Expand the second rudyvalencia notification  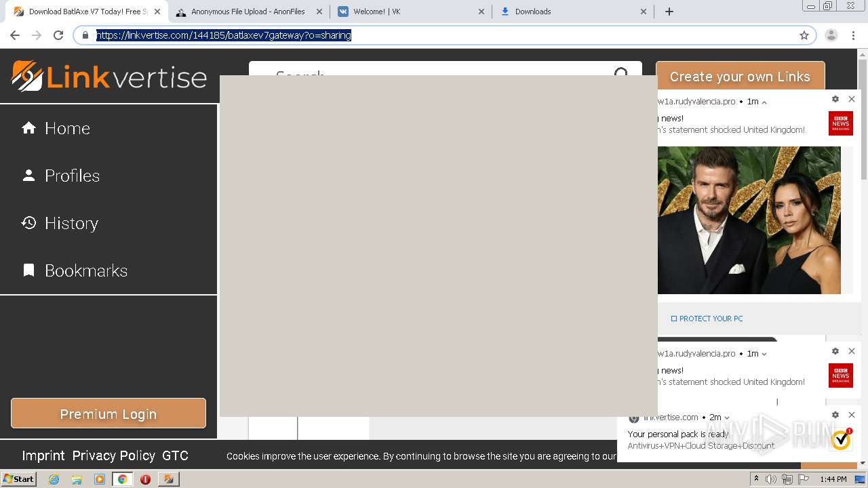point(764,354)
